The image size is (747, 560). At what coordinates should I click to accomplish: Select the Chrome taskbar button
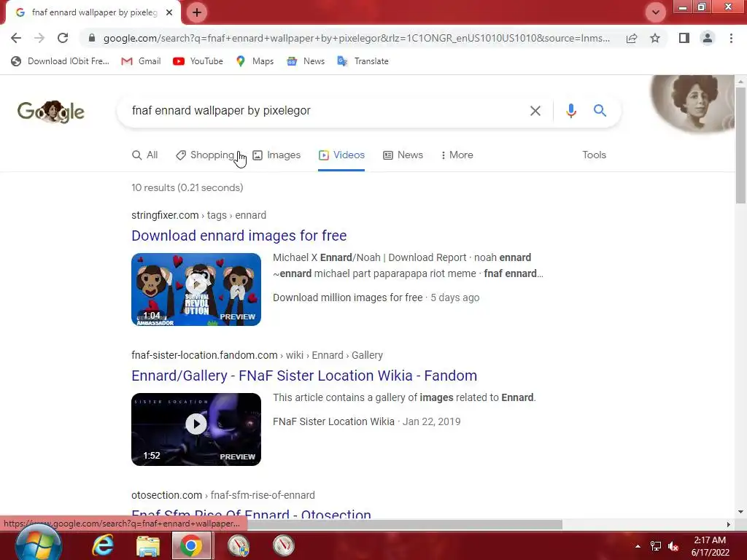pyautogui.click(x=192, y=545)
